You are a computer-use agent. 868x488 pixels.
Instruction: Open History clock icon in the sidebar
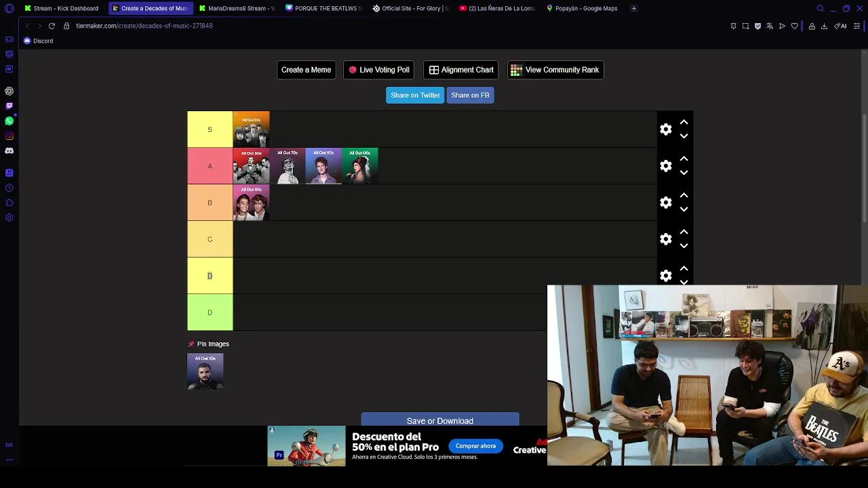tap(9, 188)
